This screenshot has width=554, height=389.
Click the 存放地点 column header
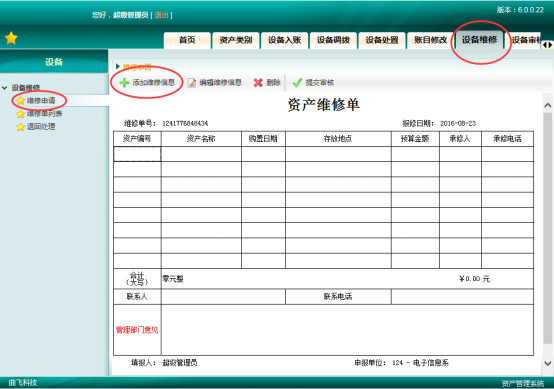tap(338, 138)
